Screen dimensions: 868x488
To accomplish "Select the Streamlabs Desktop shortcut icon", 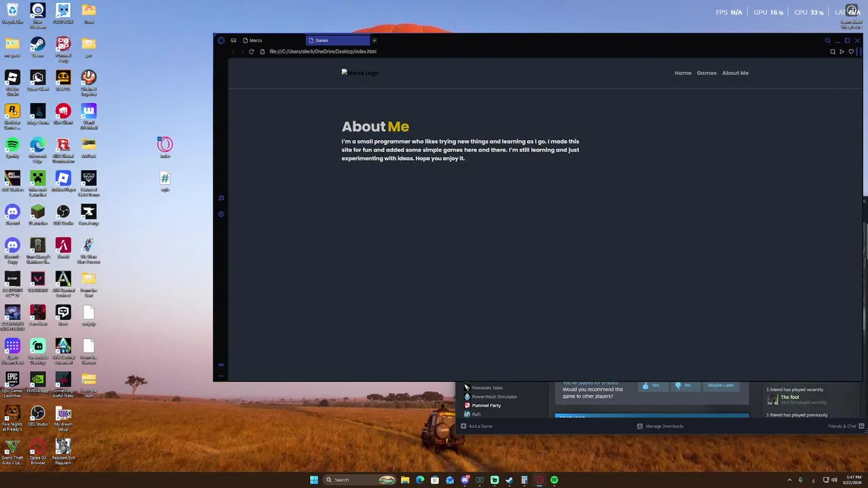I will [x=38, y=352].
